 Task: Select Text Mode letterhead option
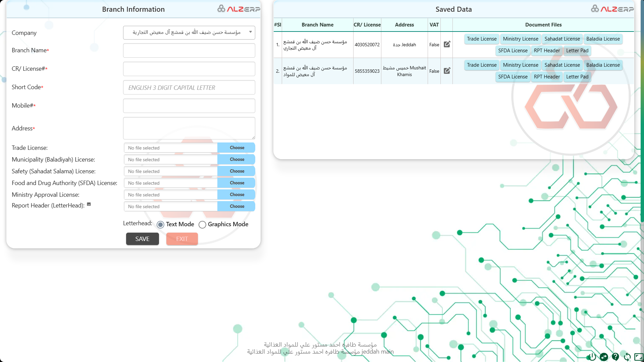(x=160, y=225)
